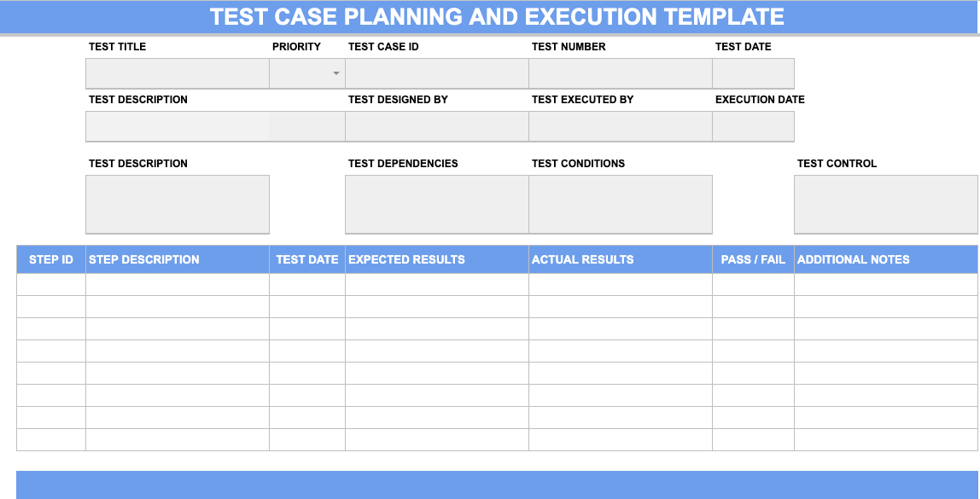The width and height of the screenshot is (980, 499).
Task: Click the Test Dependencies text box
Action: click(436, 204)
